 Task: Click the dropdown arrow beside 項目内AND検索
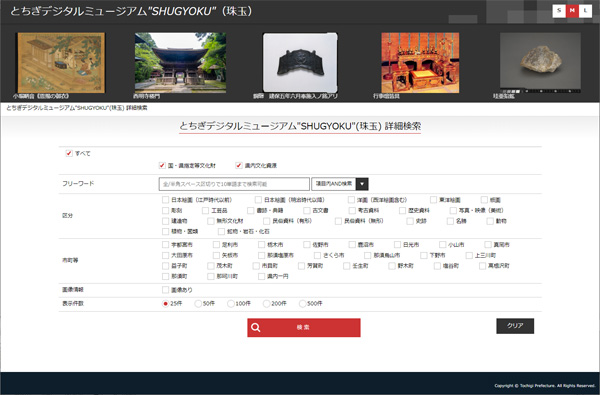(x=362, y=184)
